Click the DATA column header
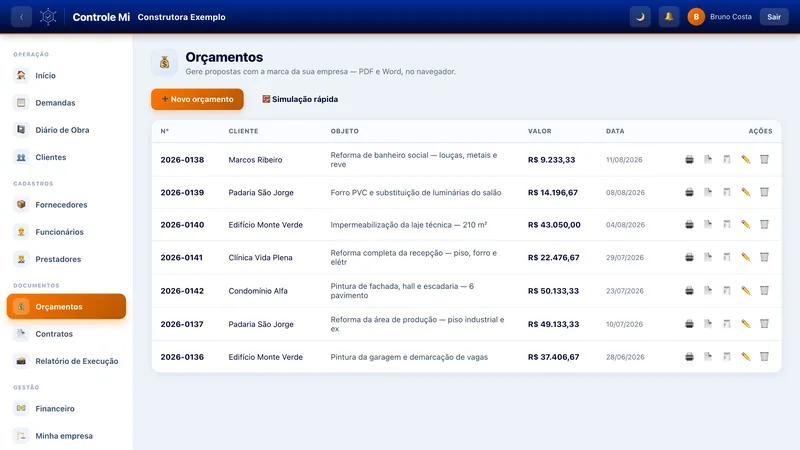Screen dimensions: 800x450 615,131
